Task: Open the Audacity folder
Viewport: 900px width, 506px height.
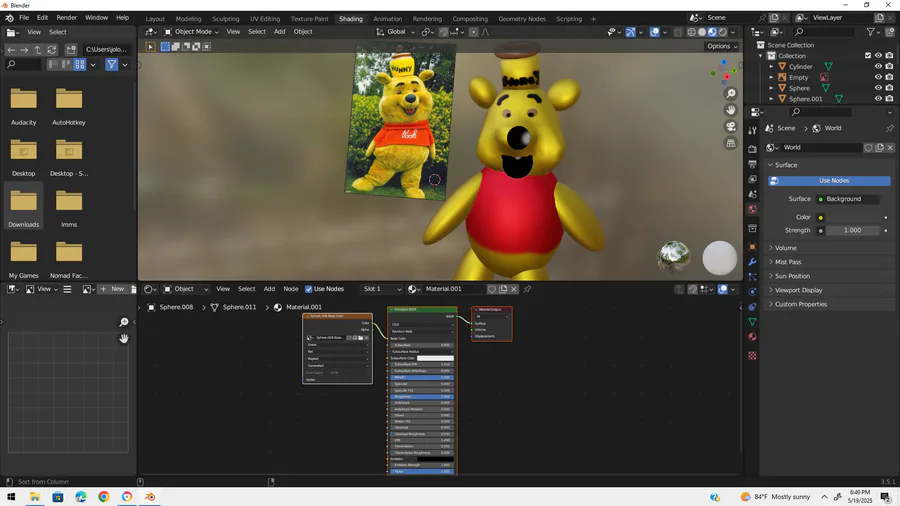Action: click(24, 104)
